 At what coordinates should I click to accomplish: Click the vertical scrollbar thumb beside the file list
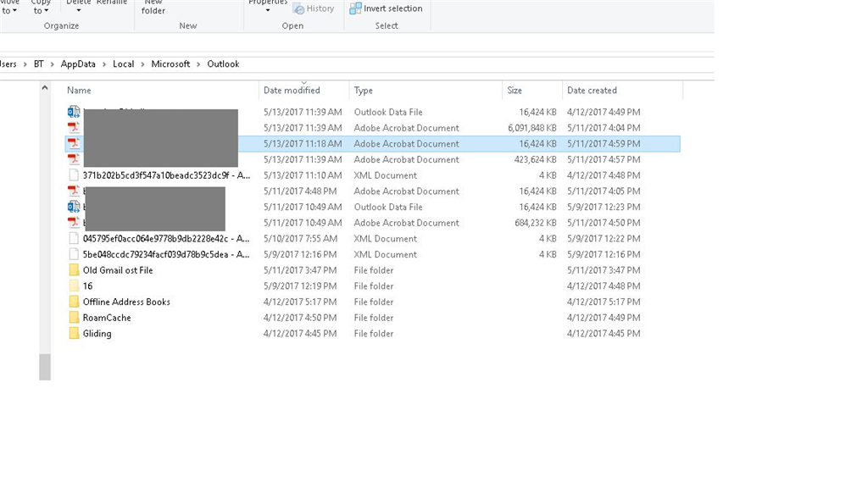click(x=45, y=367)
